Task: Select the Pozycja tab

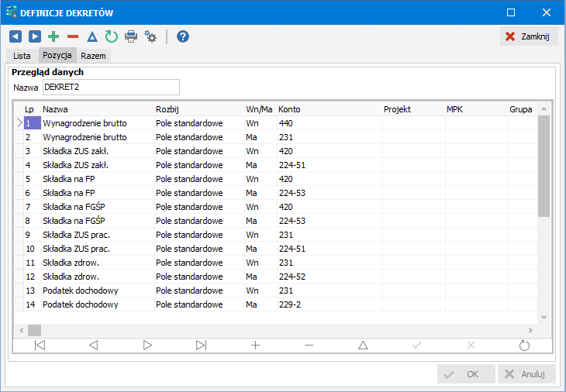Action: [57, 55]
